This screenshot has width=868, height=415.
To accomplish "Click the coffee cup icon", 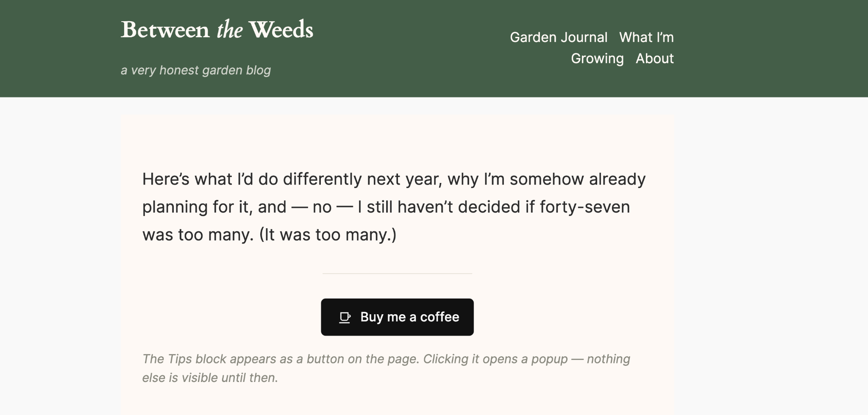I will 345,318.
